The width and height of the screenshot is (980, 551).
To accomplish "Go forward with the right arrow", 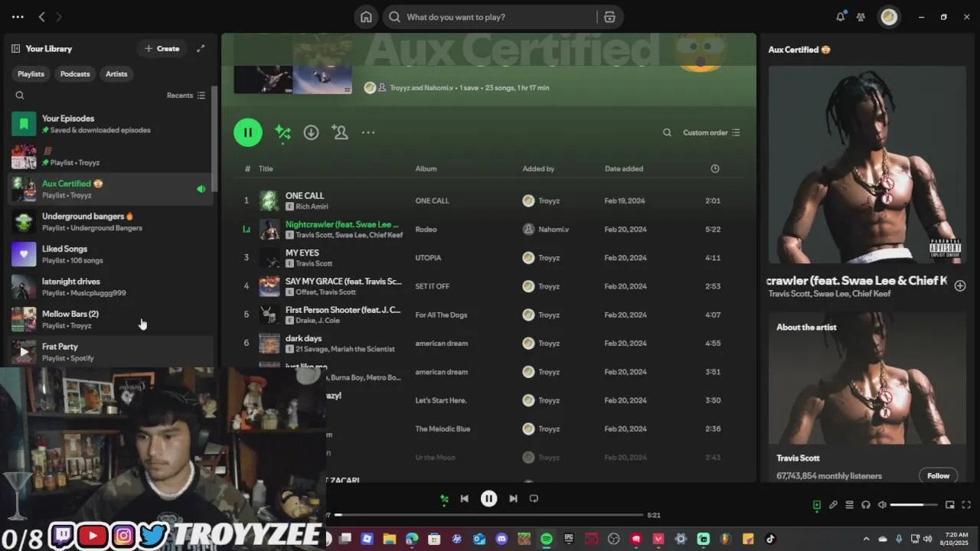I will click(x=59, y=17).
